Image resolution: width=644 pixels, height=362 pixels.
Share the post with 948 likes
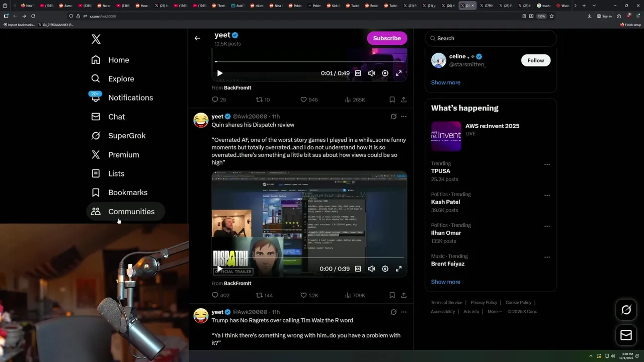click(404, 100)
